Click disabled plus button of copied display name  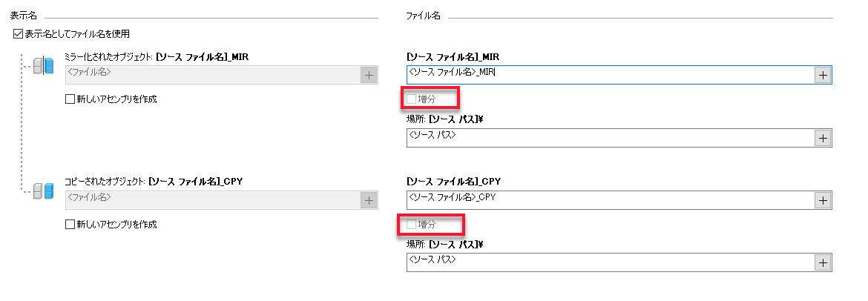click(369, 199)
